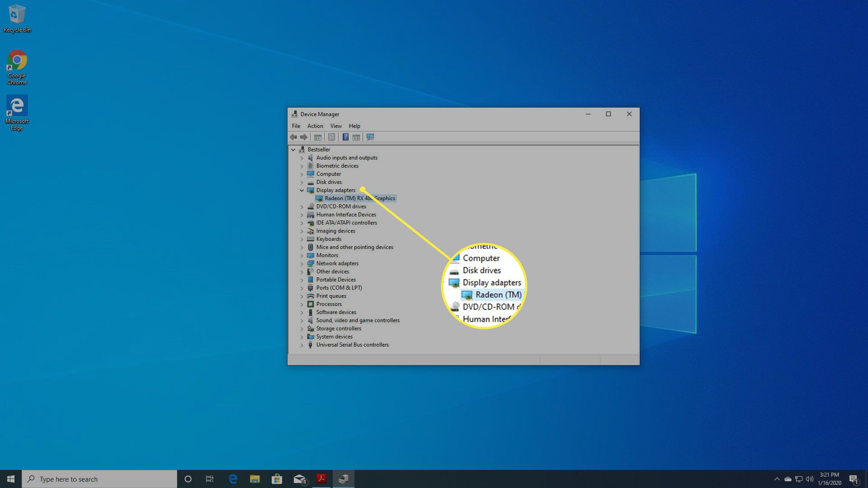Select the Bestseller computer name
The image size is (868, 488).
click(x=319, y=150)
